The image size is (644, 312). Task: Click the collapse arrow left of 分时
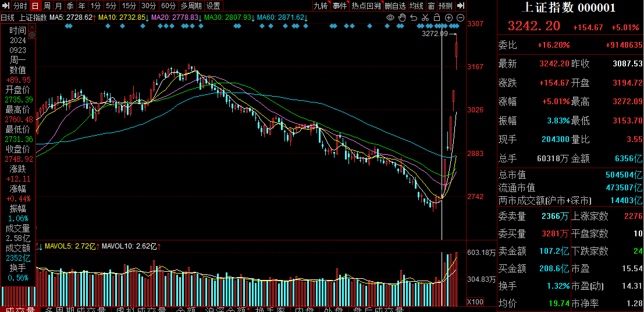[x=6, y=6]
